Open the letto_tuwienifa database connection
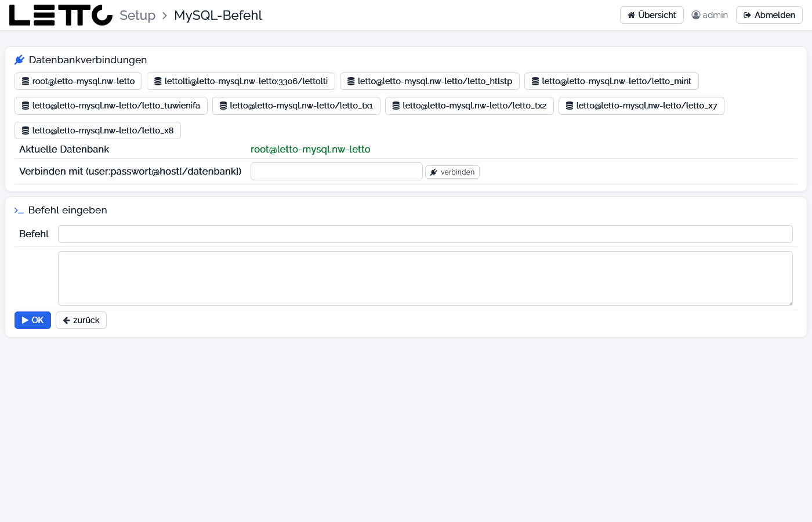Image resolution: width=812 pixels, height=522 pixels. tap(111, 106)
